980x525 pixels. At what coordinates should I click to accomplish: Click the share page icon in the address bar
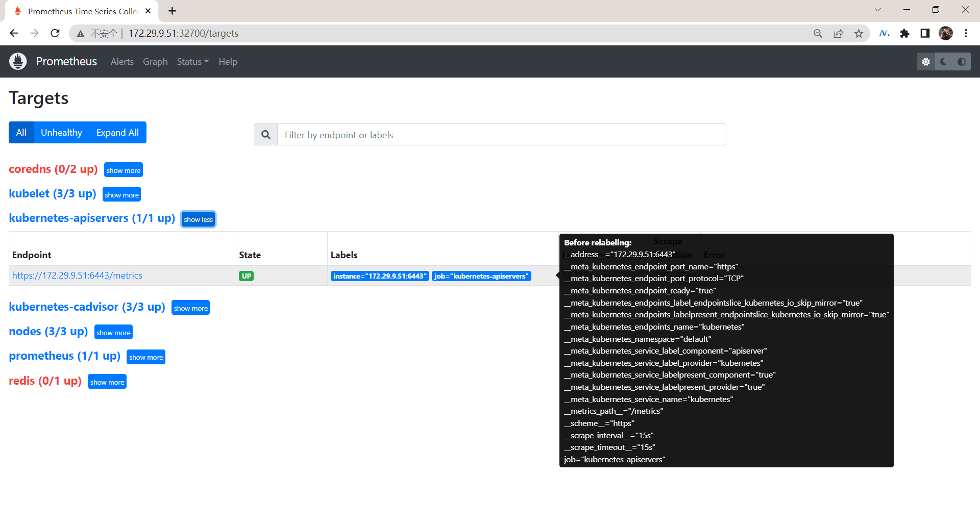[838, 33]
